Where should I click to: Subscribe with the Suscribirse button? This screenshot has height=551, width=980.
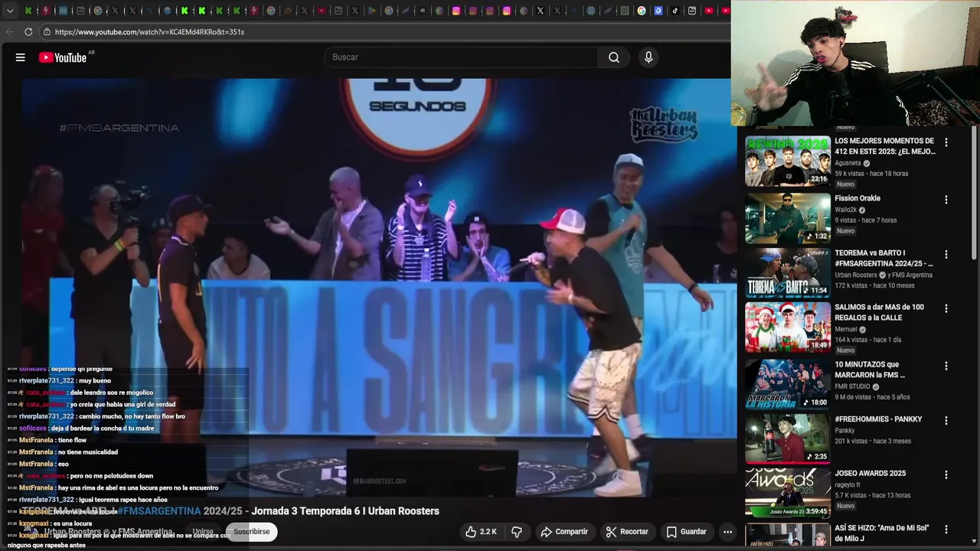click(x=251, y=532)
